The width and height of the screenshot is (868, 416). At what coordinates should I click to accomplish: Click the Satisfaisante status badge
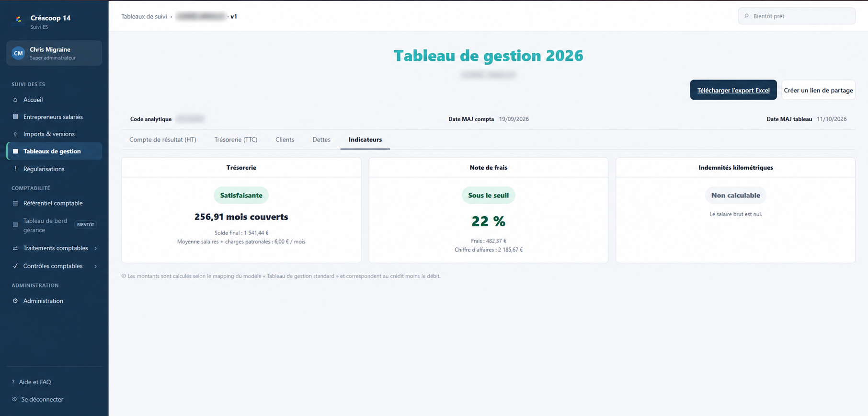click(241, 196)
